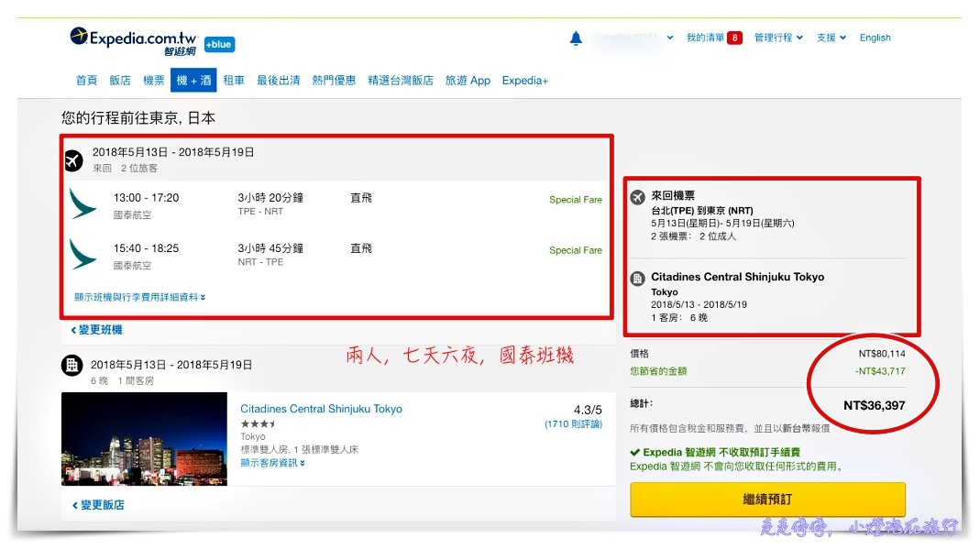Open the 管理行程 dropdown
980x549 pixels.
[x=778, y=38]
